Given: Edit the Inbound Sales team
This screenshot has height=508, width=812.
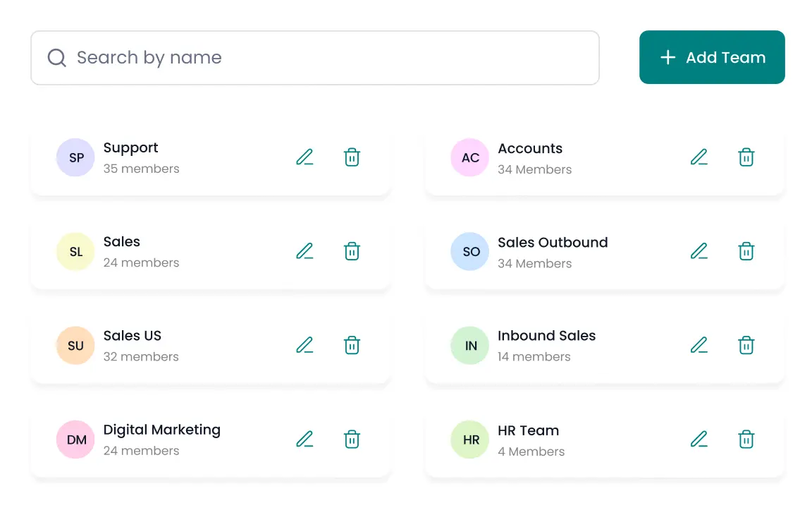Looking at the screenshot, I should tap(699, 345).
